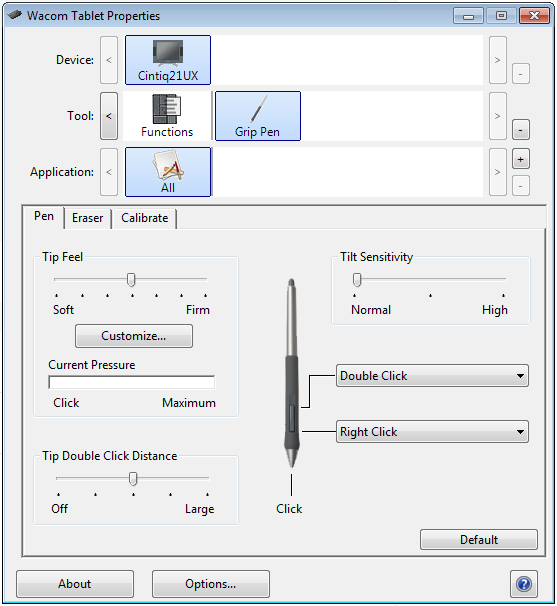Viewport: 557px width, 606px height.
Task: Switch to the Calibrate tab
Action: pyautogui.click(x=145, y=218)
